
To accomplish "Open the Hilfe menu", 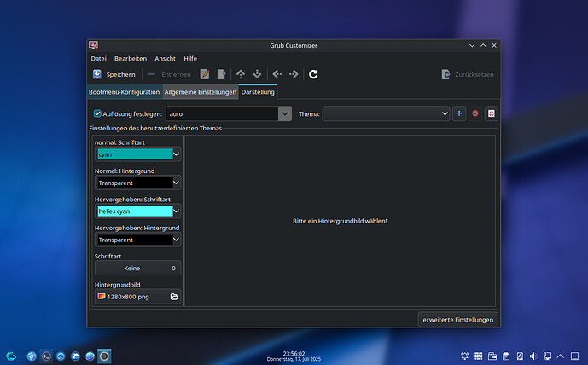I will (190, 59).
